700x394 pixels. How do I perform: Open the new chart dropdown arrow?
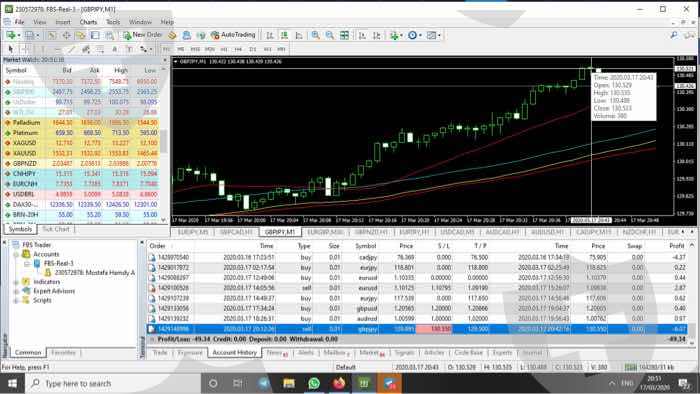point(19,35)
